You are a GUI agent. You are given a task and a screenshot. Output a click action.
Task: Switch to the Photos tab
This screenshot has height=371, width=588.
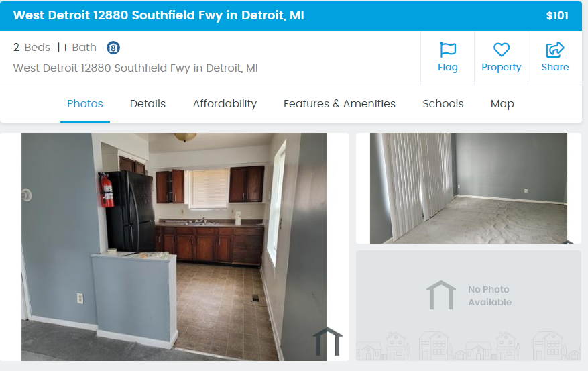tap(85, 103)
